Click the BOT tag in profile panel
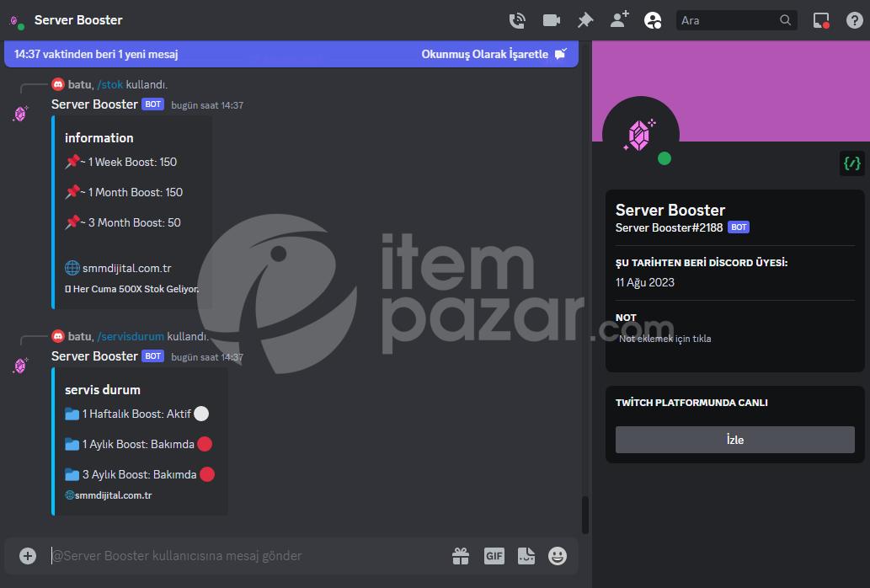 tap(739, 227)
